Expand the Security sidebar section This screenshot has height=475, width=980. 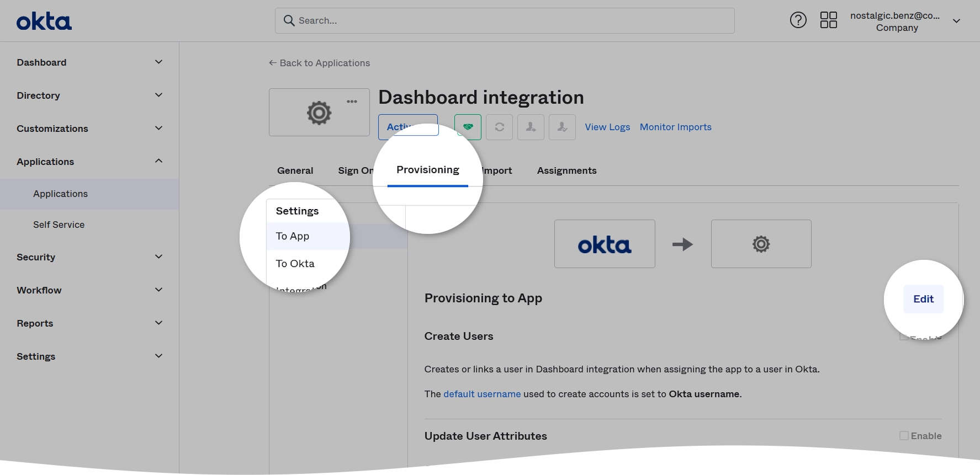point(89,257)
